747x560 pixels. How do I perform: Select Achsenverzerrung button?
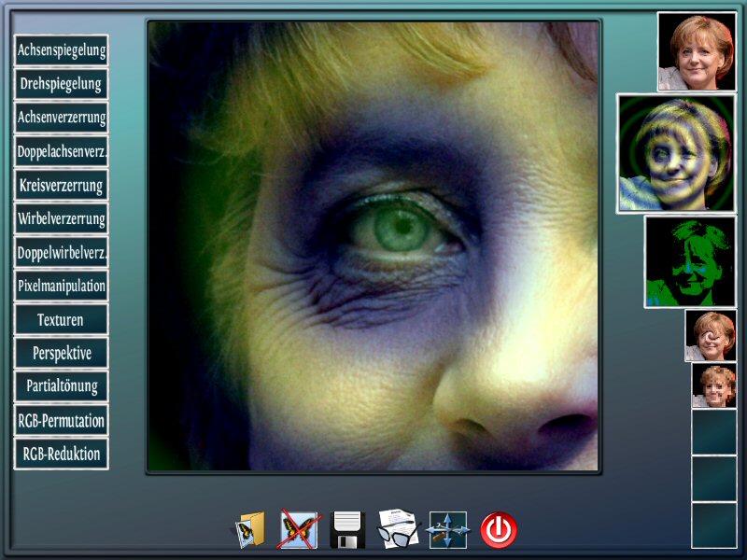tap(62, 118)
